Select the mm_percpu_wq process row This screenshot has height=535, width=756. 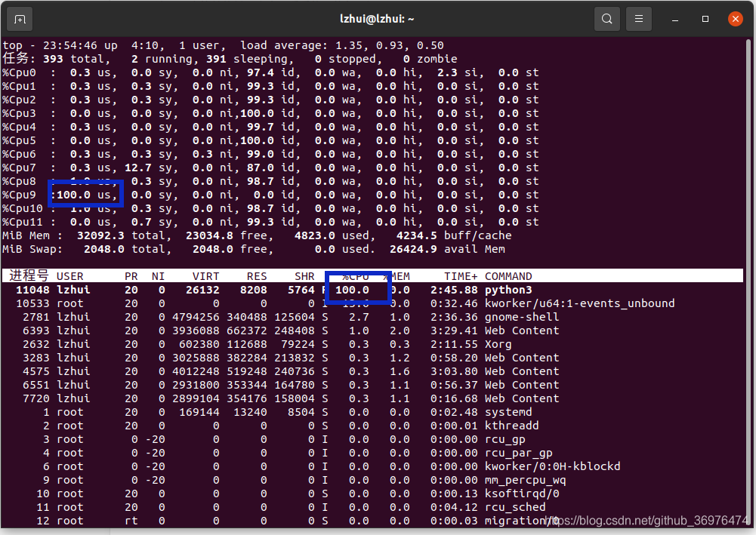click(372, 481)
